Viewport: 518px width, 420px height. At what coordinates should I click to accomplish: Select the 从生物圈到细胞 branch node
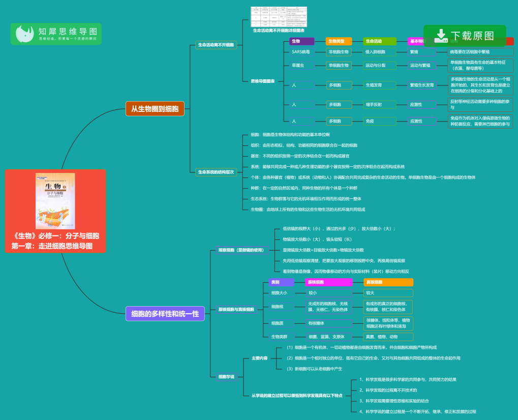[x=155, y=108]
